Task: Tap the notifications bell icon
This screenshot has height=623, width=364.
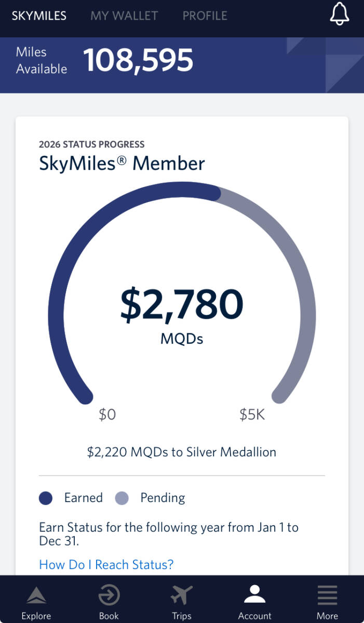Action: pos(340,15)
